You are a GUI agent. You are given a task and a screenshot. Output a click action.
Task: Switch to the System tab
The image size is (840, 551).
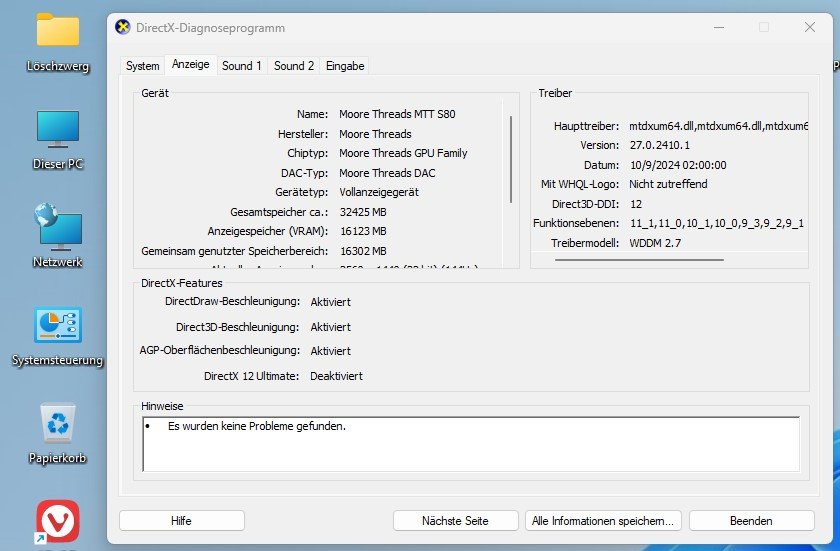pyautogui.click(x=142, y=66)
